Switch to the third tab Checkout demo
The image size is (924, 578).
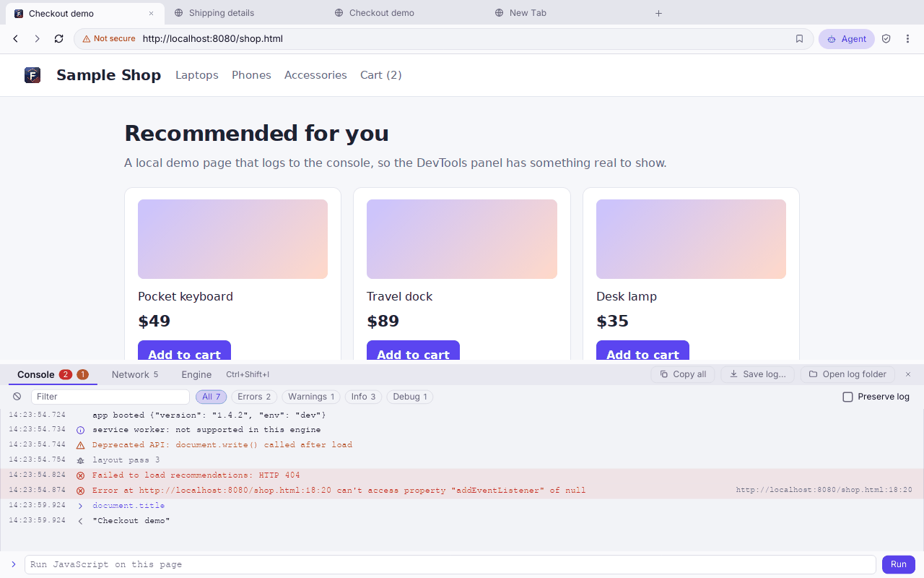coord(405,13)
